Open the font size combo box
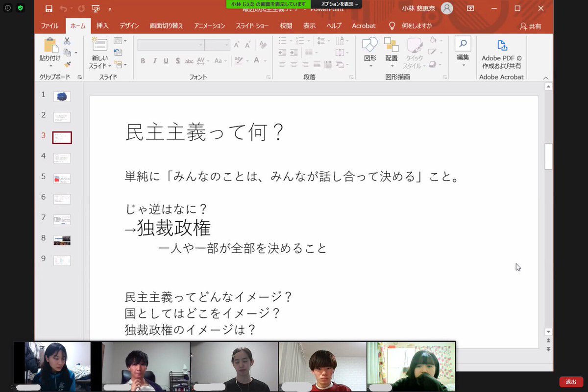Image resolution: width=588 pixels, height=392 pixels. (x=217, y=45)
